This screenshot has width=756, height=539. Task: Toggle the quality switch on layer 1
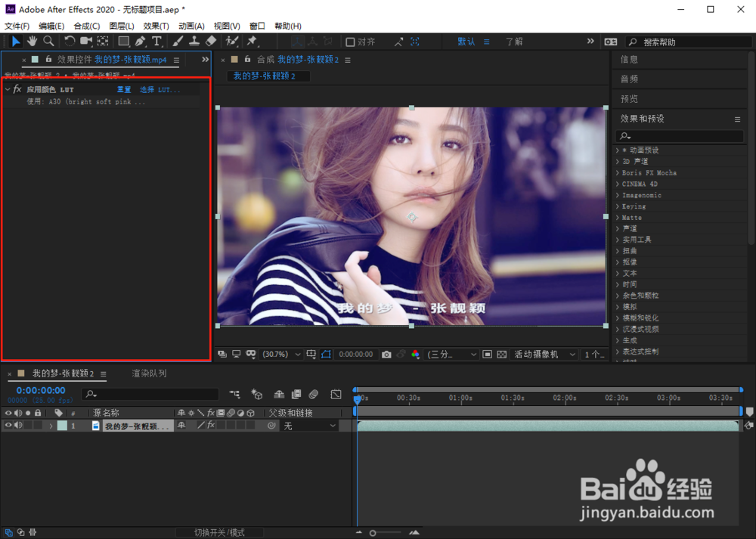click(x=201, y=425)
